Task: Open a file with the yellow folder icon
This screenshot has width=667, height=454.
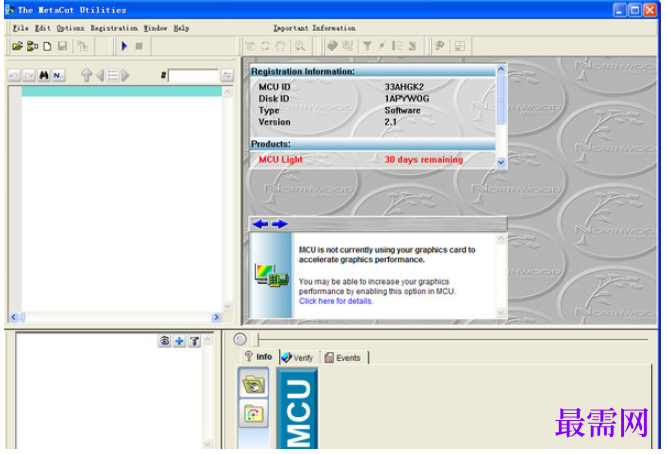Action: click(x=17, y=46)
